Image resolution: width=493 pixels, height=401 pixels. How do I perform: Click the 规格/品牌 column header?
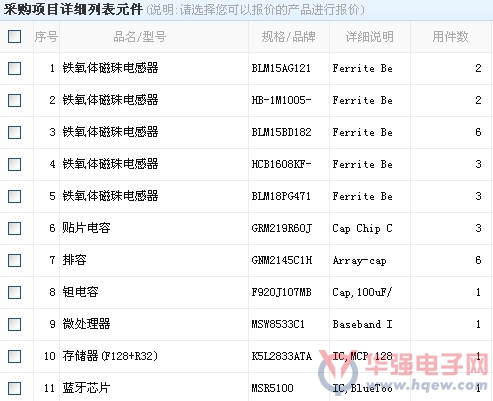pyautogui.click(x=288, y=37)
